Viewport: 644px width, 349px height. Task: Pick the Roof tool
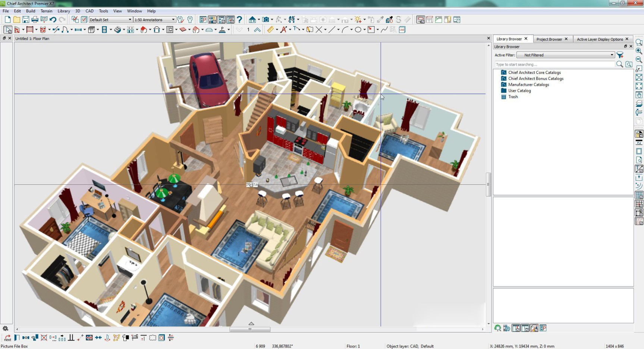point(144,30)
